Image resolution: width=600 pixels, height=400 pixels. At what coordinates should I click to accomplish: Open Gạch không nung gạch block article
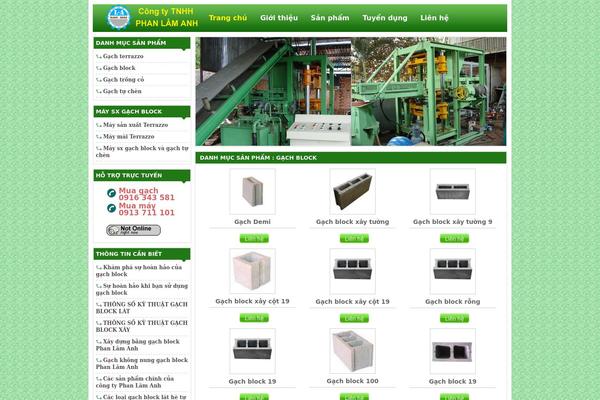point(142,363)
